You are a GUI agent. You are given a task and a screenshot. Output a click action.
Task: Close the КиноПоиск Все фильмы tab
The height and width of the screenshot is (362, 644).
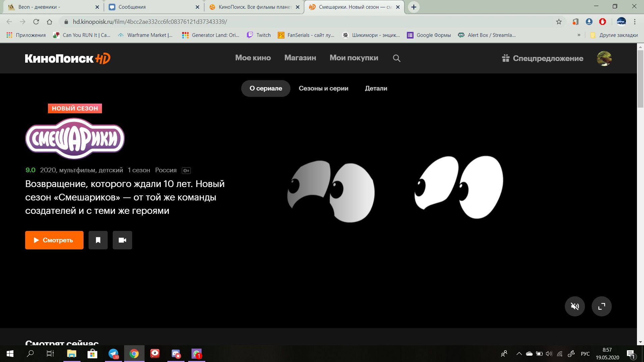click(x=298, y=7)
